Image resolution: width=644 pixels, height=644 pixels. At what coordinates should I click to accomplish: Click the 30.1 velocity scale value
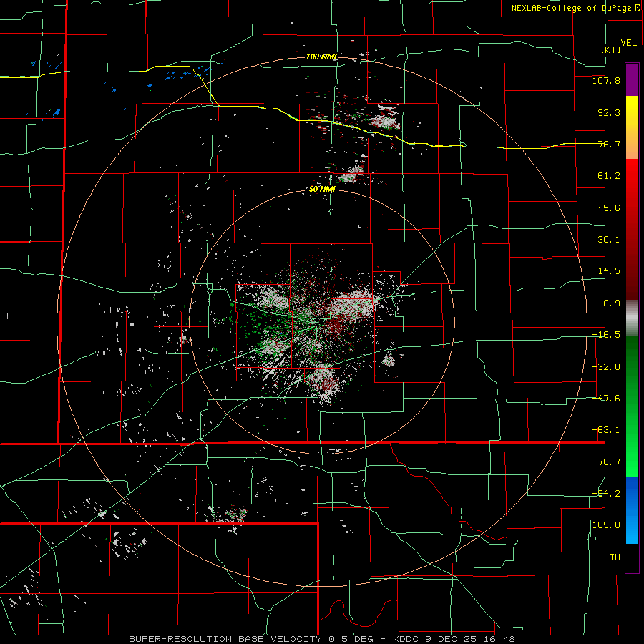pyautogui.click(x=609, y=240)
